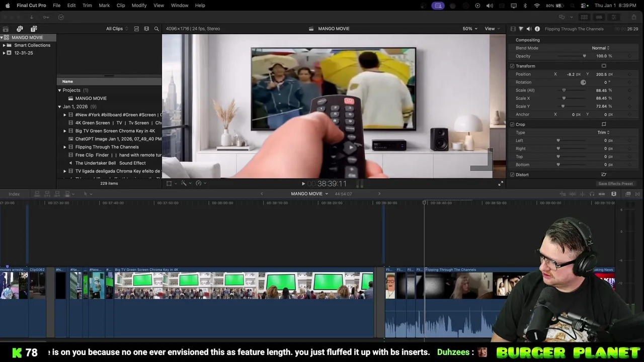Screen dimensions: 644x362
Task: Open the File menu
Action: (x=57, y=6)
